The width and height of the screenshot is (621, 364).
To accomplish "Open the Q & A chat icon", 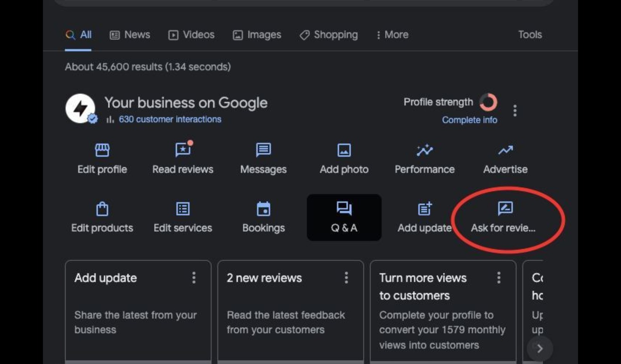I will 344,208.
